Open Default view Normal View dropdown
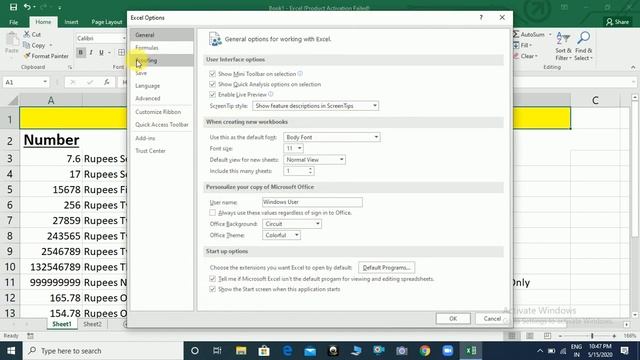Image resolution: width=640 pixels, height=360 pixels. click(315, 160)
